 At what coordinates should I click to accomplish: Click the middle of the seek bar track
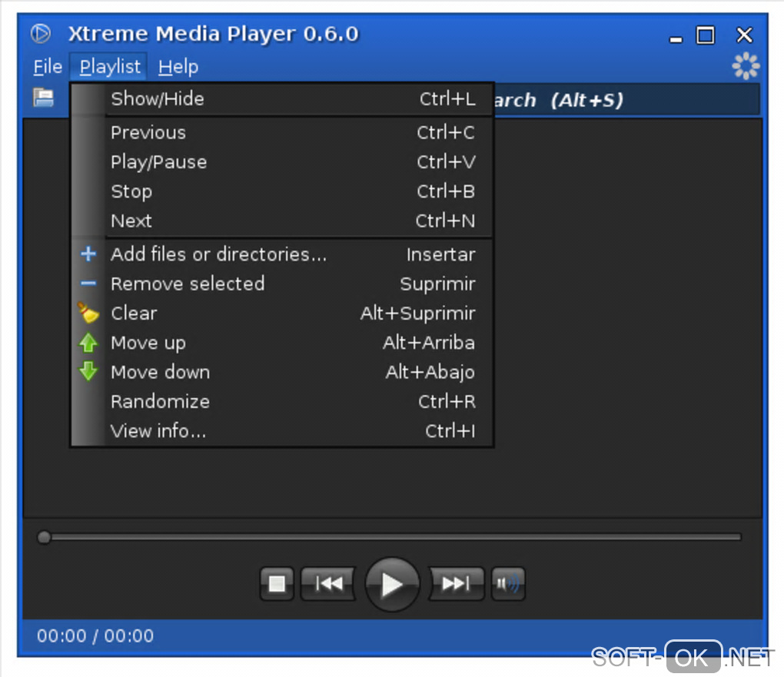(390, 537)
